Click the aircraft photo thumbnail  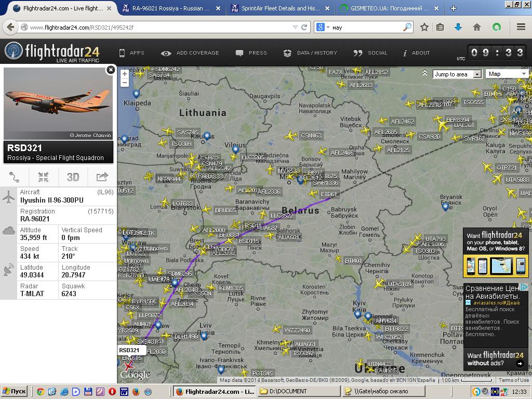click(x=58, y=103)
